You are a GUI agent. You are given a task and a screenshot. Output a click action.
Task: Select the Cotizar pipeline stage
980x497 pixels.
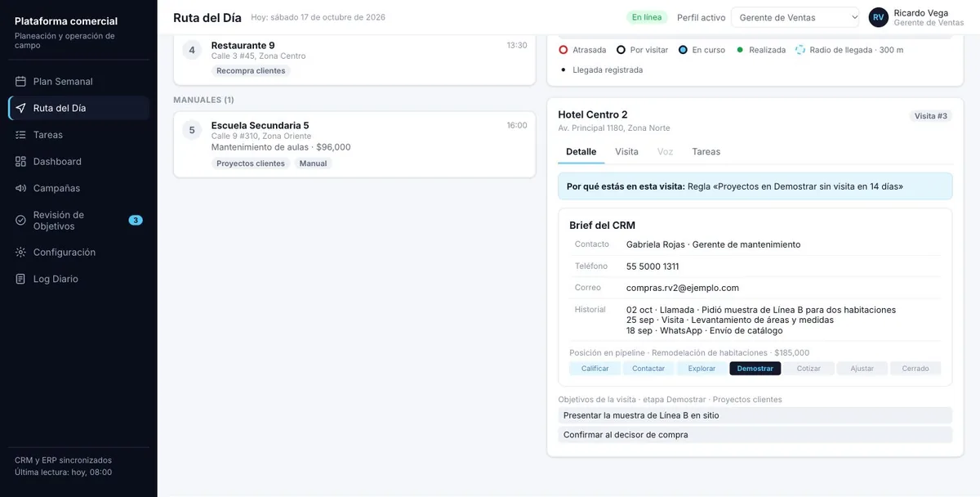coord(808,369)
